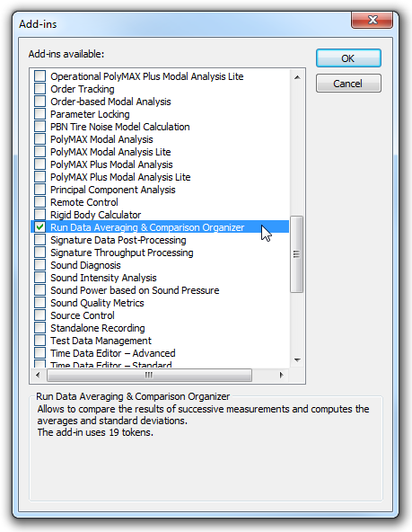Click the vertical scrollbar down arrow
Image resolution: width=412 pixels, height=532 pixels.
coord(297,360)
